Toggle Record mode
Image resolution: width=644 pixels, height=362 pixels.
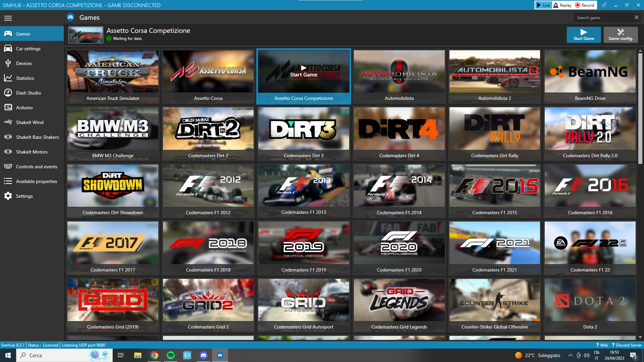585,5
